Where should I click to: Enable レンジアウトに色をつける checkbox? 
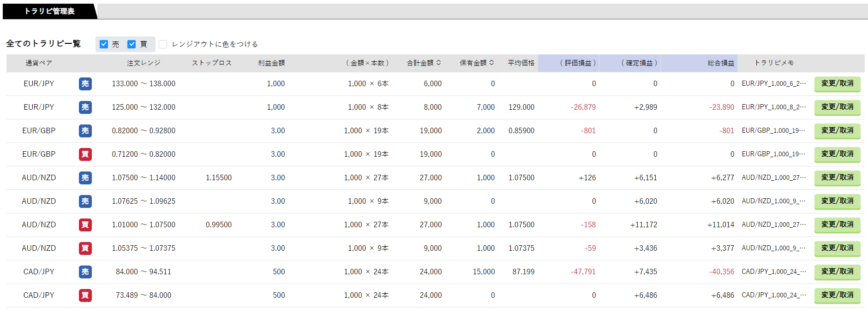click(163, 44)
